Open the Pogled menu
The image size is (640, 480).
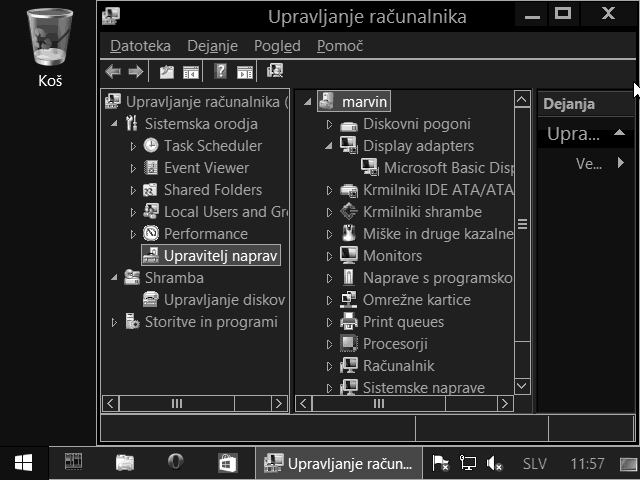pyautogui.click(x=277, y=46)
